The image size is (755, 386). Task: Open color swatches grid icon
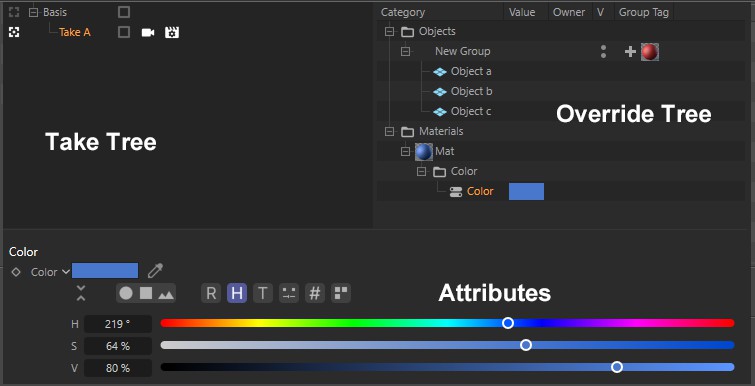341,293
